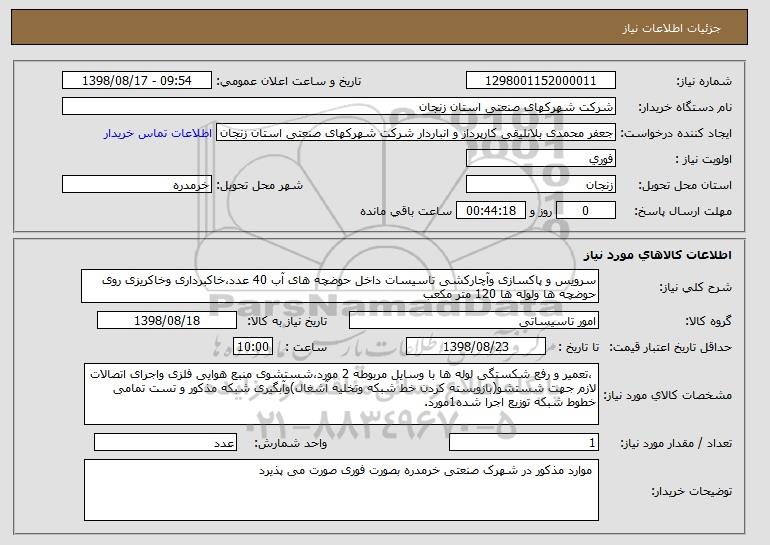Select the need date field 1398/08/18
Image resolution: width=770 pixels, height=545 pixels.
coord(167,321)
